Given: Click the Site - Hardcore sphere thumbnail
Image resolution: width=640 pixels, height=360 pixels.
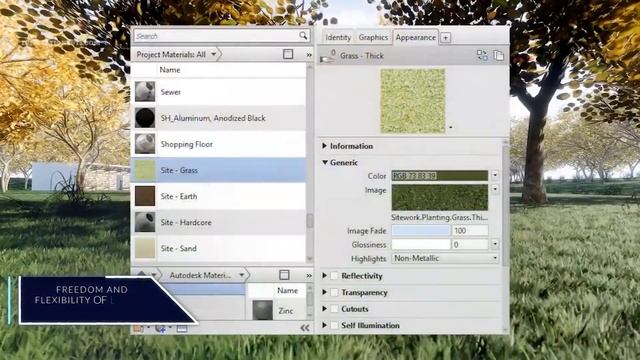Looking at the screenshot, I should click(145, 222).
